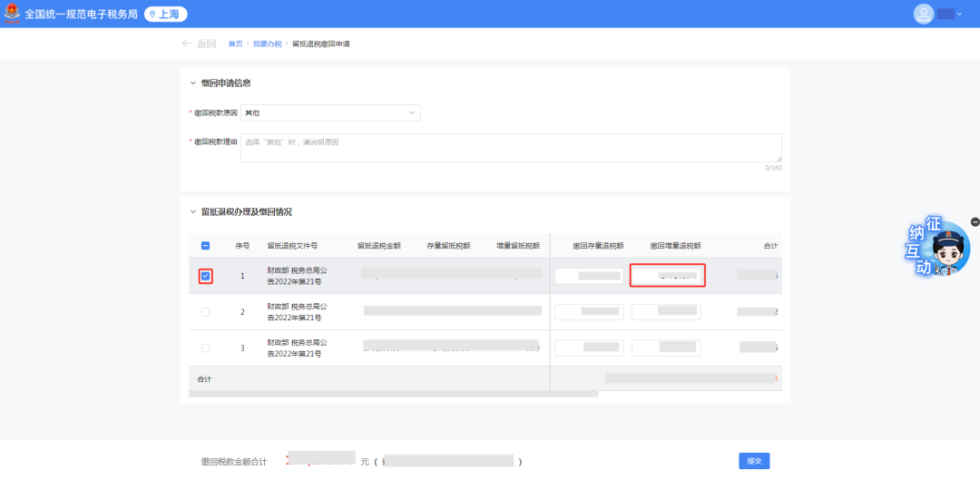Click the 返回 back arrow
The height and width of the screenshot is (480, 980).
(187, 44)
